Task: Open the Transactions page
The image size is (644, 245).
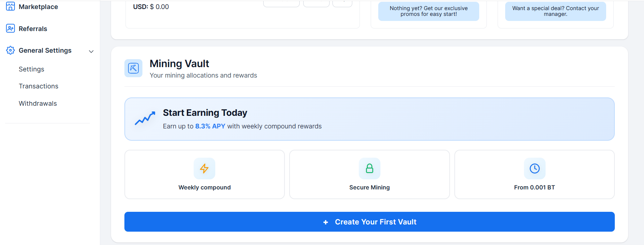Action: point(38,86)
